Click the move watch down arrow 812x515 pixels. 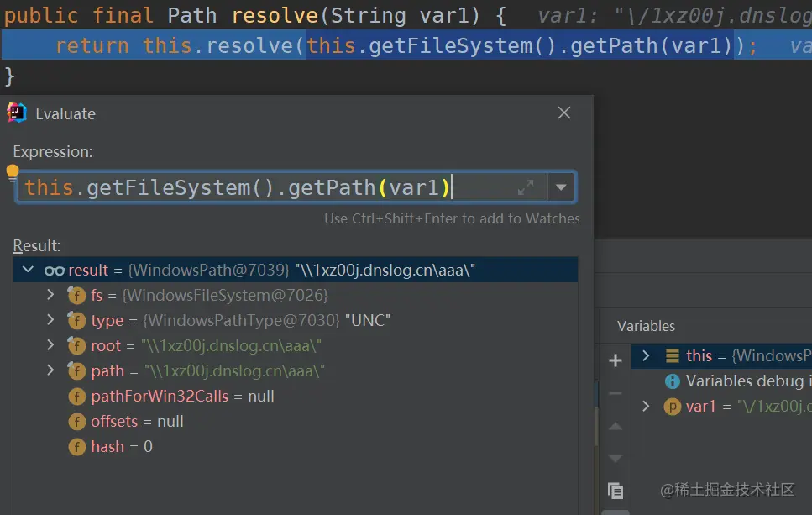616,458
